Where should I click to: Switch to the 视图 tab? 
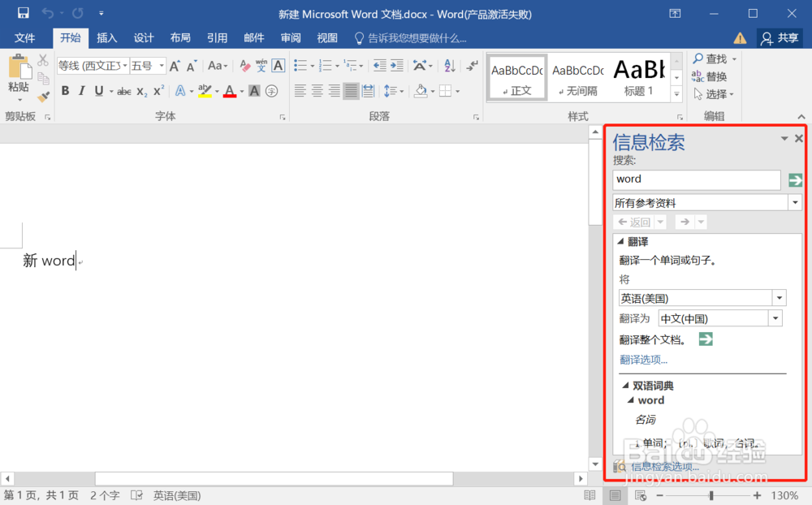326,38
